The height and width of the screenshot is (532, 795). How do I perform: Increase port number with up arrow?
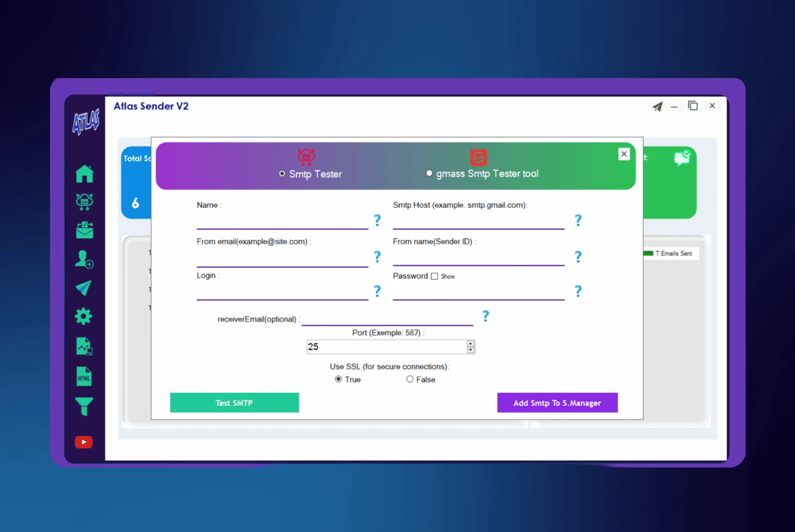tap(470, 343)
